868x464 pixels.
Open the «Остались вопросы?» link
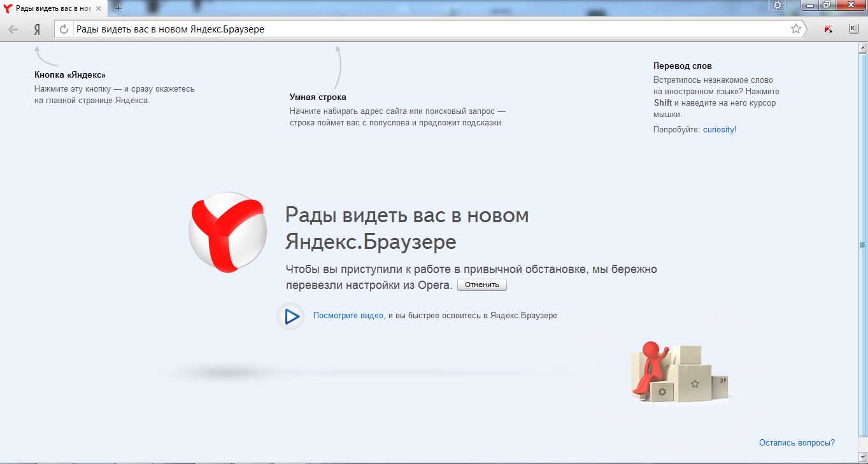click(797, 442)
